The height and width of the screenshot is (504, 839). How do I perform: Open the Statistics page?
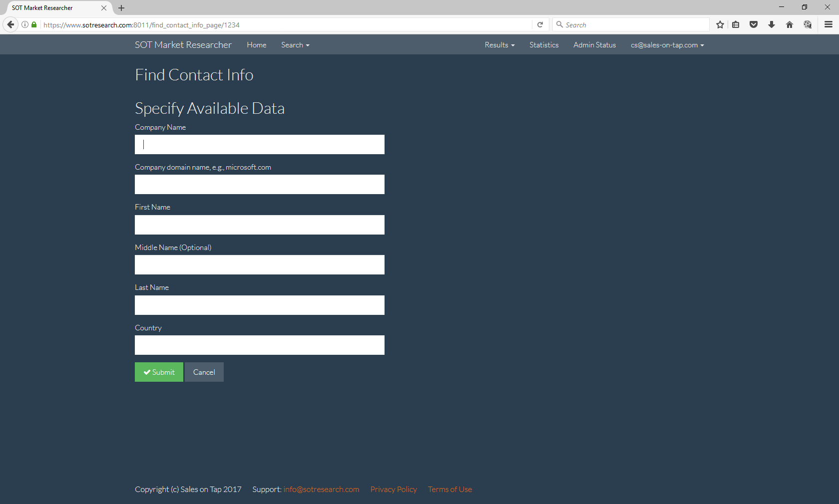pyautogui.click(x=544, y=45)
